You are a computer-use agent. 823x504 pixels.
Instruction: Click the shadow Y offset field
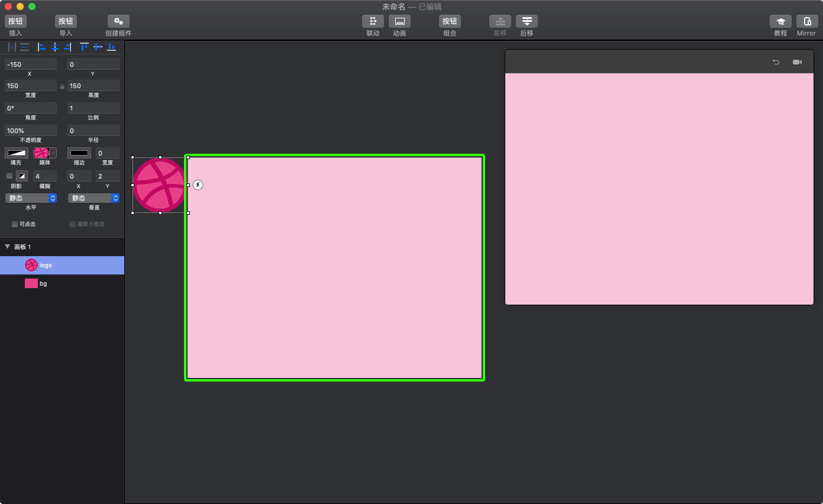pos(108,176)
